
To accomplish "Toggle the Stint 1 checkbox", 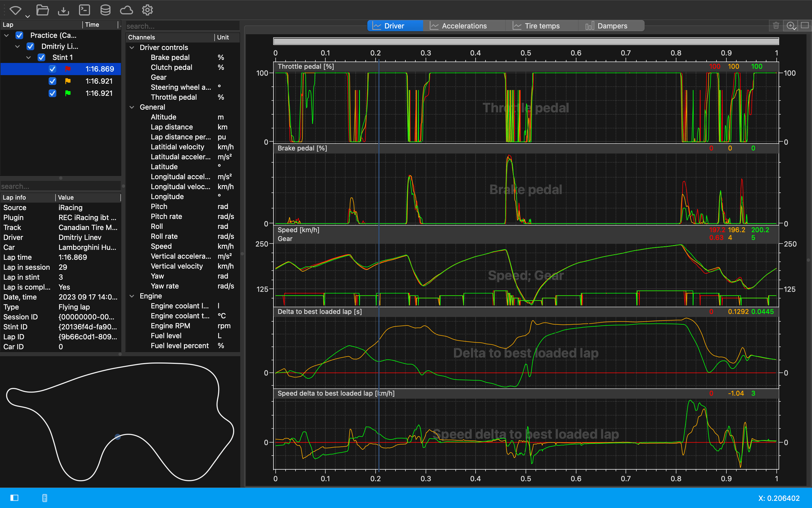I will pyautogui.click(x=42, y=57).
